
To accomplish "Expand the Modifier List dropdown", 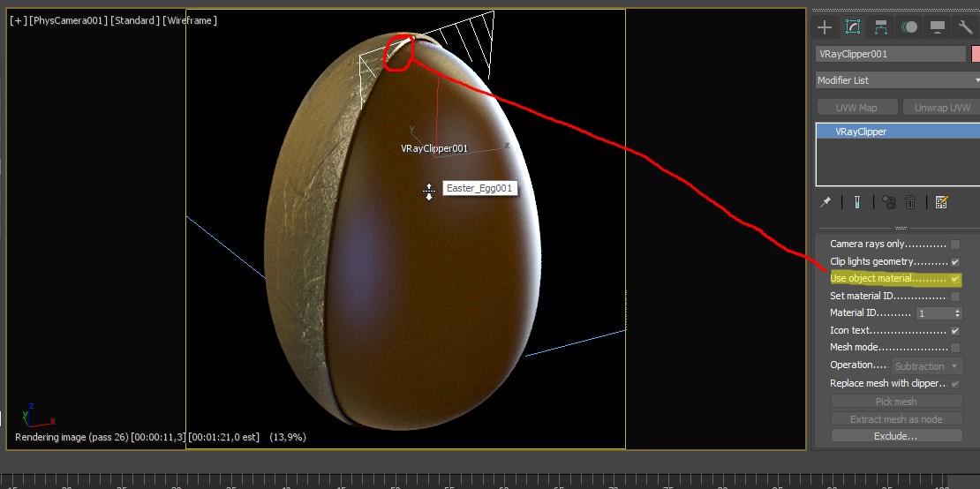I will click(x=897, y=80).
